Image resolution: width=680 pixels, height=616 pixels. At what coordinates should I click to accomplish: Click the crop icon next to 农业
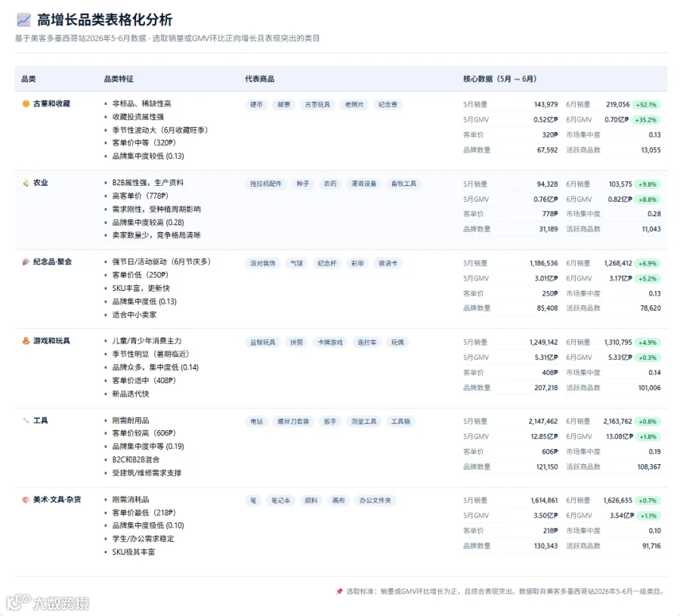point(26,183)
